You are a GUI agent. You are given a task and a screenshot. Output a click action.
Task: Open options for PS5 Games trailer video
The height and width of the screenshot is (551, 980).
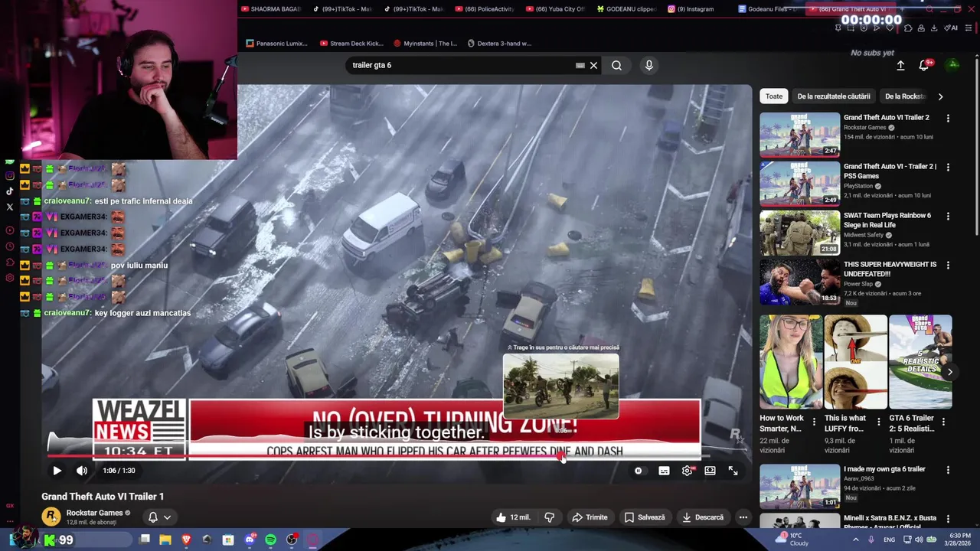click(x=948, y=168)
